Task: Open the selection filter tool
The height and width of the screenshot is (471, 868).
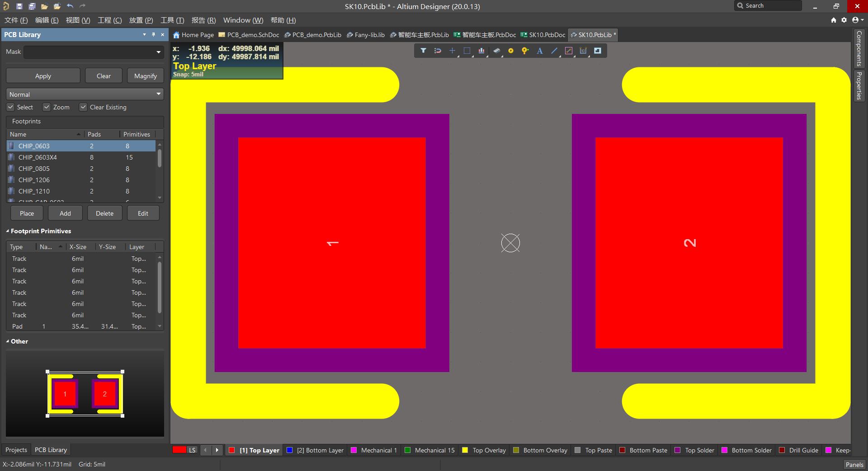Action: tap(423, 51)
